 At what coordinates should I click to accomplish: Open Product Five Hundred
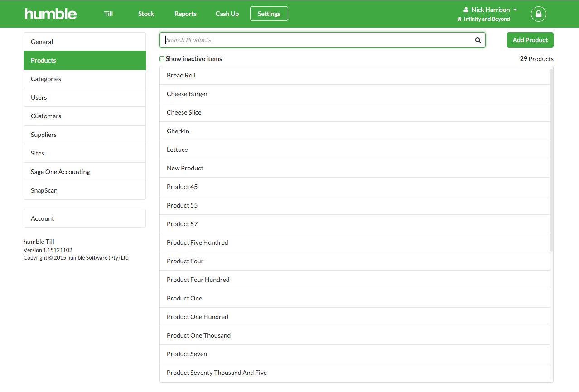[355, 242]
